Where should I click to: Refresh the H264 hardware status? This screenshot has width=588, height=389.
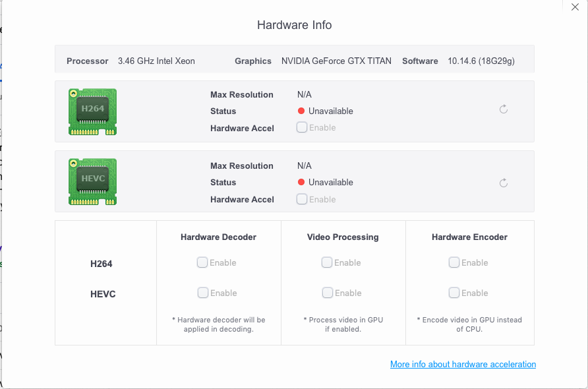pos(503,109)
